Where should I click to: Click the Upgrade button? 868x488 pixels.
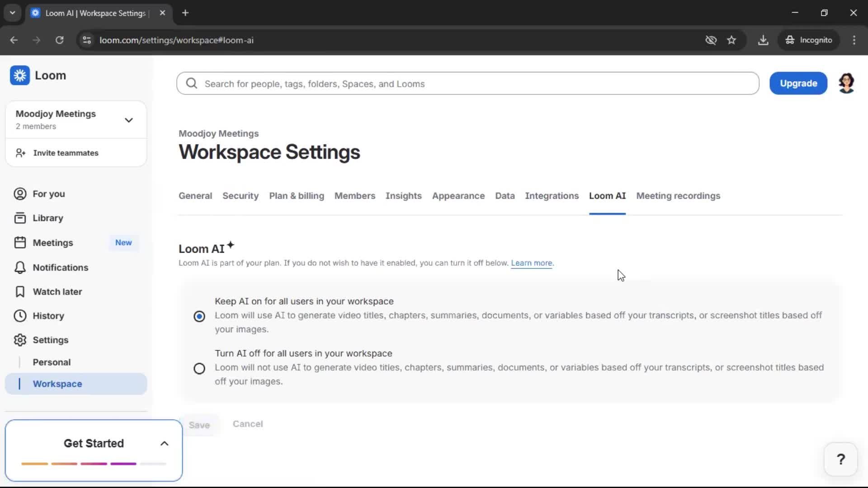click(x=798, y=84)
